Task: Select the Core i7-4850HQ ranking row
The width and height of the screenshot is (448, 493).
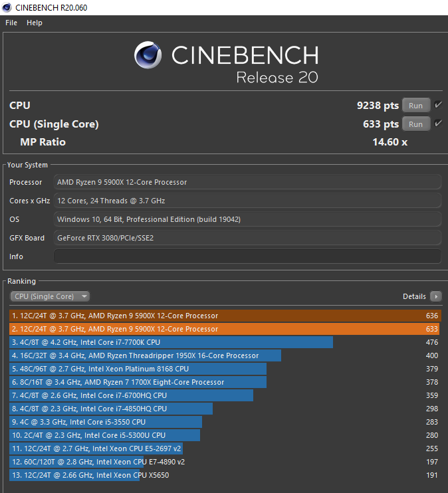Action: click(225, 409)
